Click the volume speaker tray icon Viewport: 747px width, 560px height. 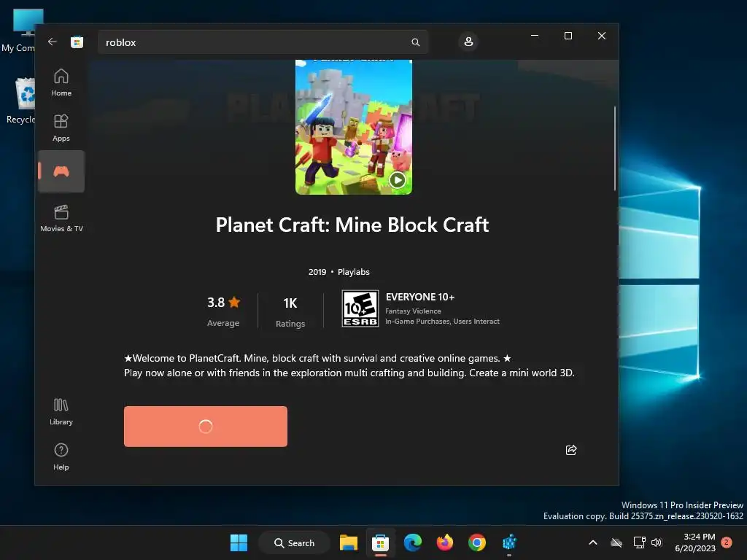[657, 542]
